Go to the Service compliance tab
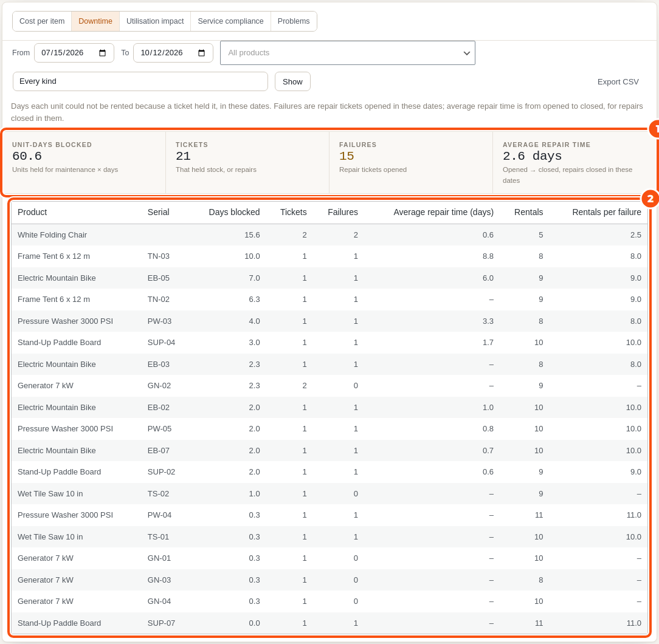This screenshot has height=644, width=659. [x=231, y=21]
